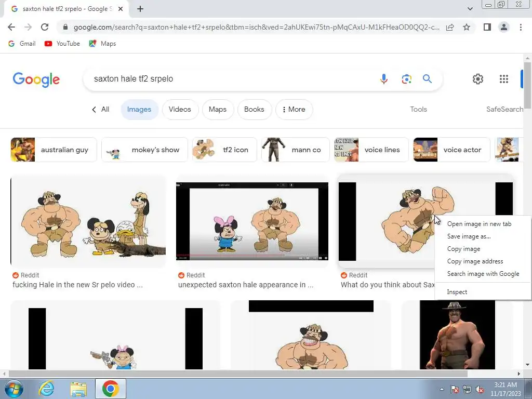Open Saxton Hale with Mokey crocodile image

pyautogui.click(x=88, y=221)
